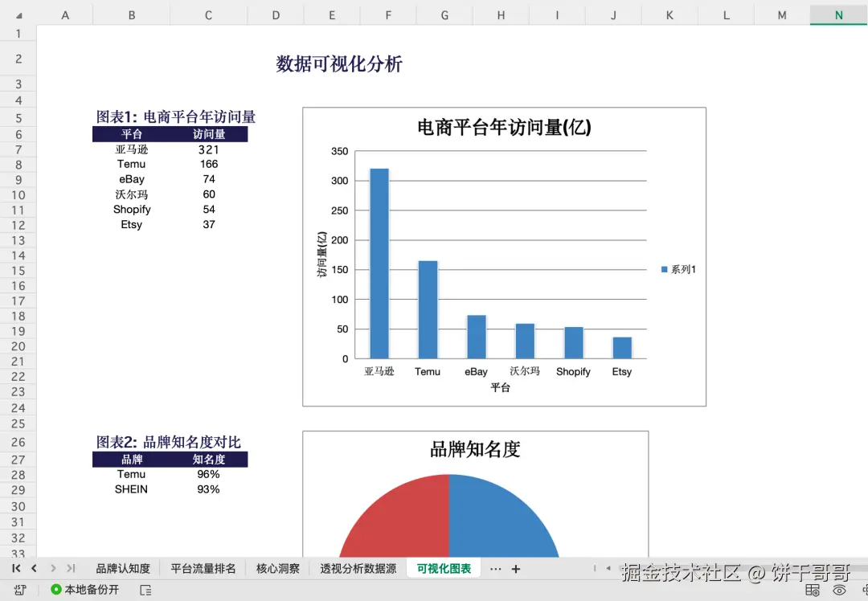Jump to the first sheet tab

[x=16, y=568]
